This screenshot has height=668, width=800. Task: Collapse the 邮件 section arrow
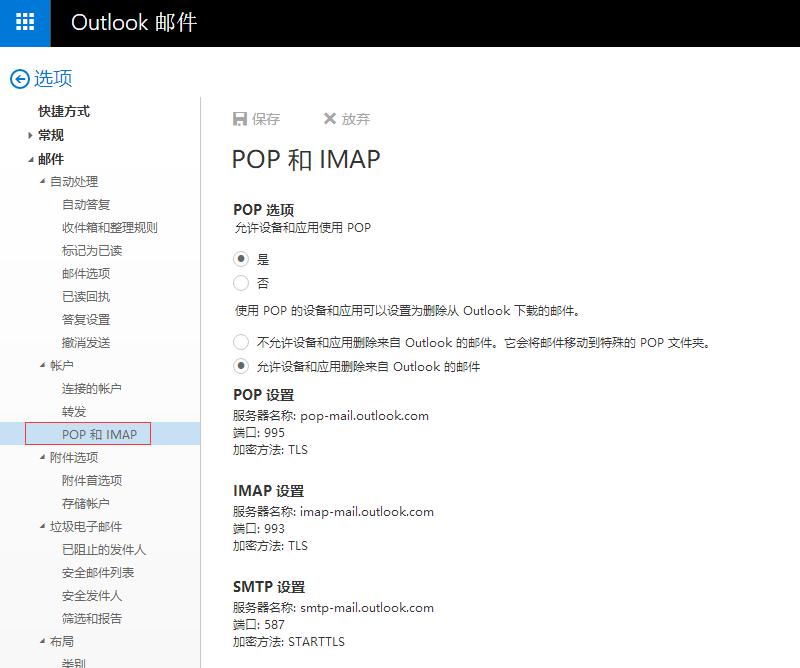pyautogui.click(x=31, y=160)
